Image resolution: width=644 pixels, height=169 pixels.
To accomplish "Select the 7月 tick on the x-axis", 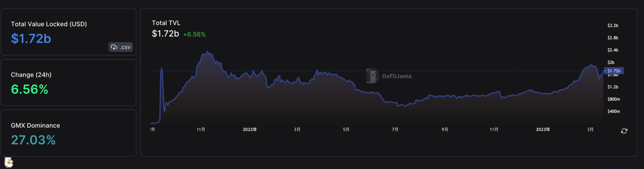I will click(395, 130).
